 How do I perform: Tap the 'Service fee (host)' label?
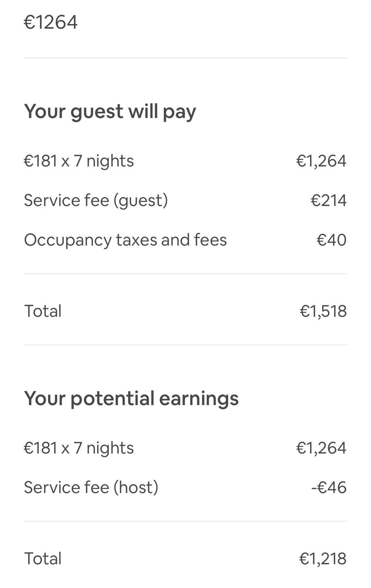(x=91, y=487)
